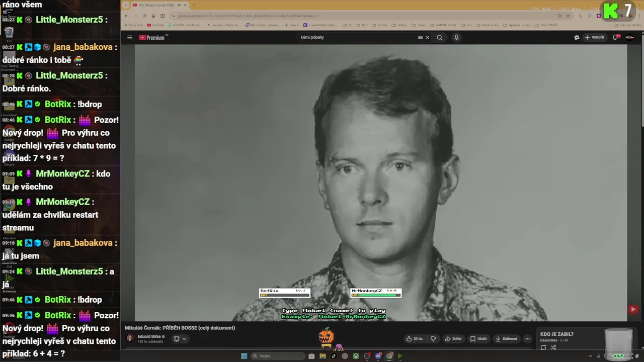Open YouTube notifications bell

(x=615, y=37)
